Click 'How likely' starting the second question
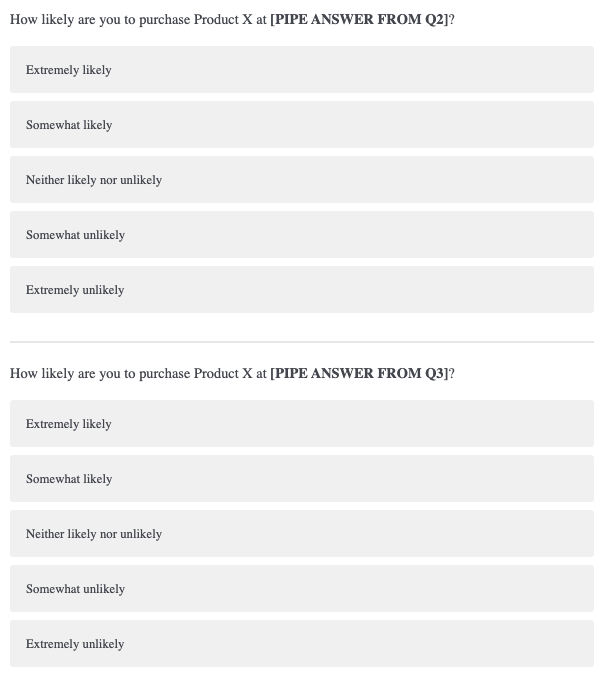Image resolution: width=604 pixels, height=684 pixels. click(39, 374)
